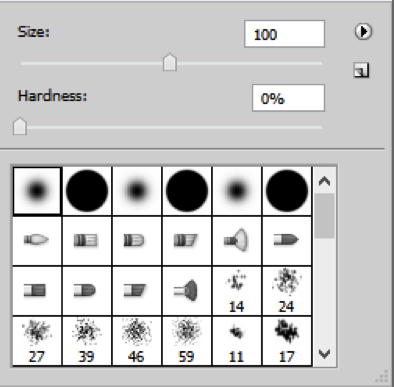Click the brush list scroll up arrow
394x387 pixels.
[324, 181]
